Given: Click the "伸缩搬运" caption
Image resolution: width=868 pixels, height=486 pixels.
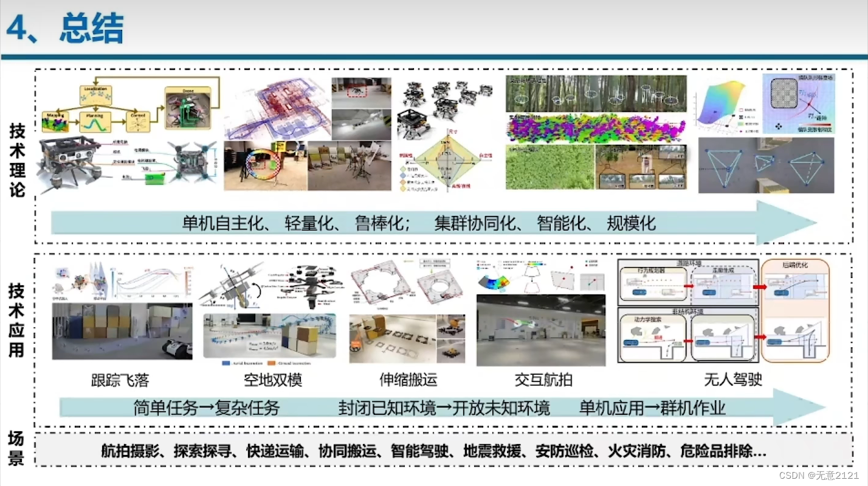Looking at the screenshot, I should pyautogui.click(x=408, y=381).
